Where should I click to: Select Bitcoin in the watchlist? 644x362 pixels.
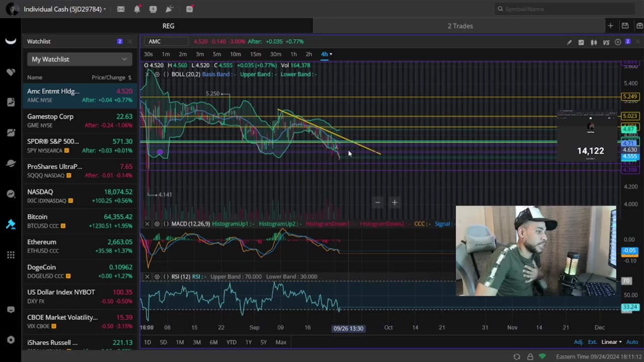(x=79, y=221)
